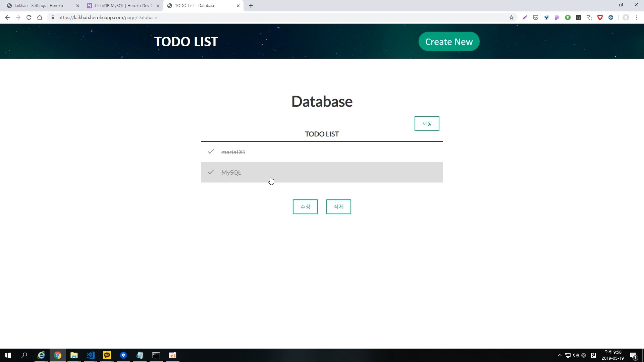Screen dimensions: 644x362
Task: Open KakaoTalk from taskbar
Action: (107, 355)
